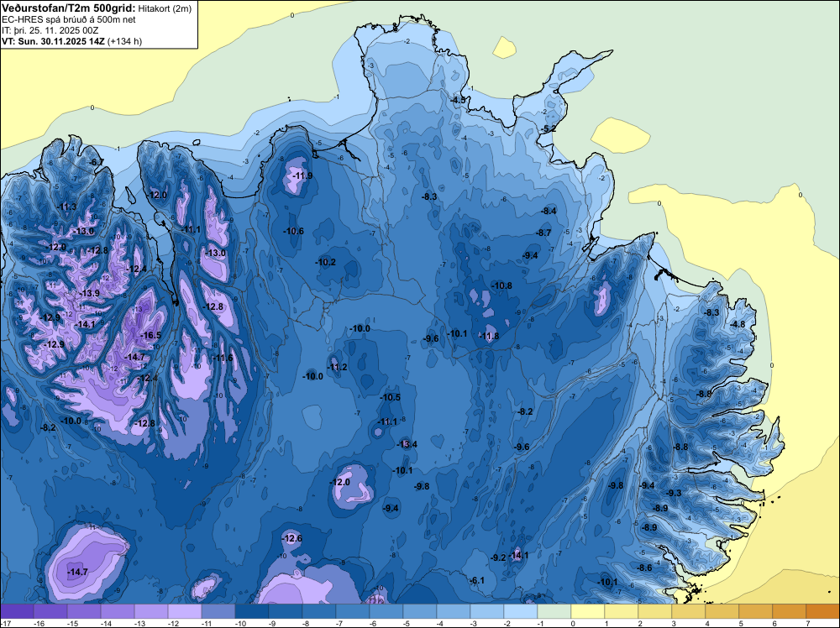Screen dimensions: 840x628
Task: Select the -9.2 temperature label
Action: coord(499,557)
